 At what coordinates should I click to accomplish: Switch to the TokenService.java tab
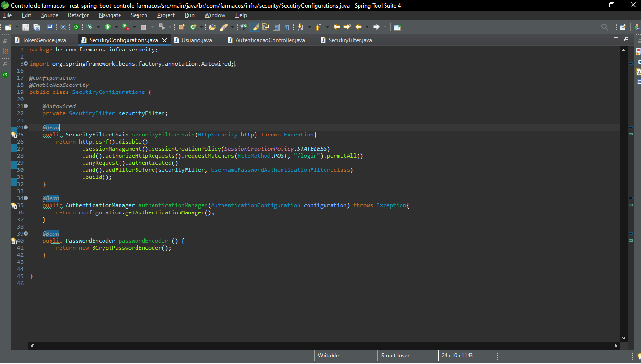tap(41, 40)
